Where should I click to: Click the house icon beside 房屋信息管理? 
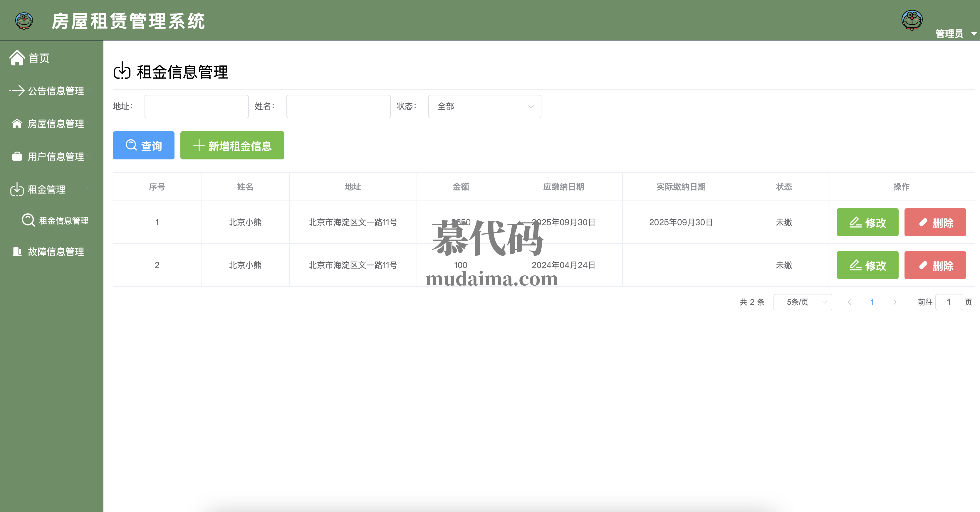pos(17,124)
